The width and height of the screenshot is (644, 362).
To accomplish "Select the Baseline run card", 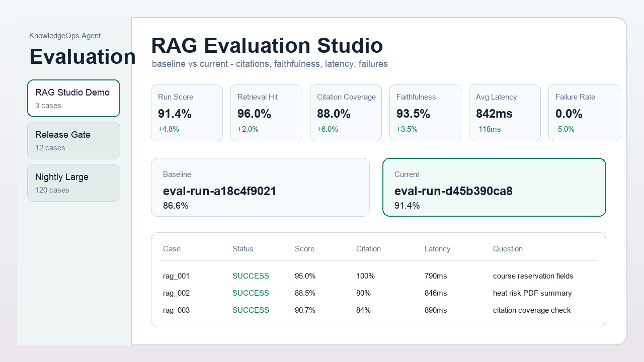I will coord(260,187).
